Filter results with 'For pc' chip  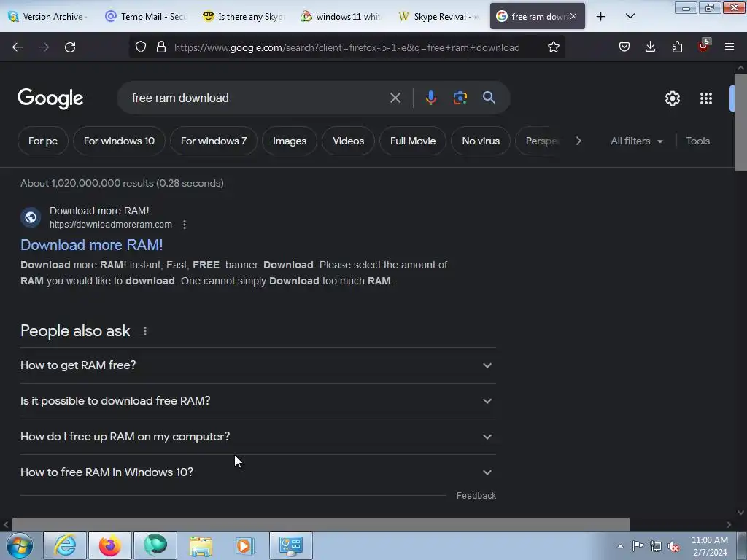coord(43,141)
